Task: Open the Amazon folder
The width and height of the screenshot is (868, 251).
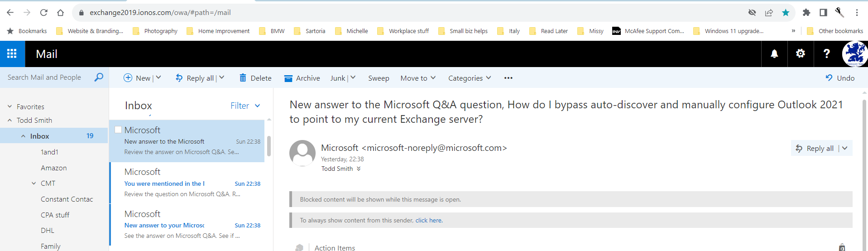Action: [x=53, y=168]
